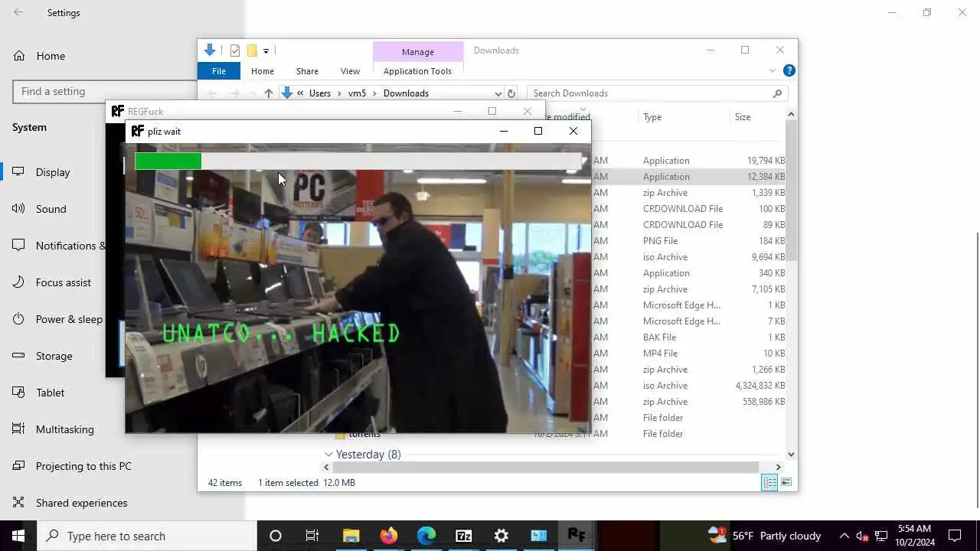Go back in Settings window
This screenshot has width=980, height=551.
18,12
